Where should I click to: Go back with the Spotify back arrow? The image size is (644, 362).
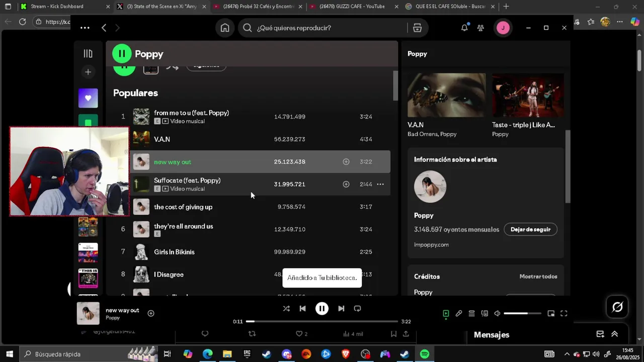pyautogui.click(x=104, y=28)
